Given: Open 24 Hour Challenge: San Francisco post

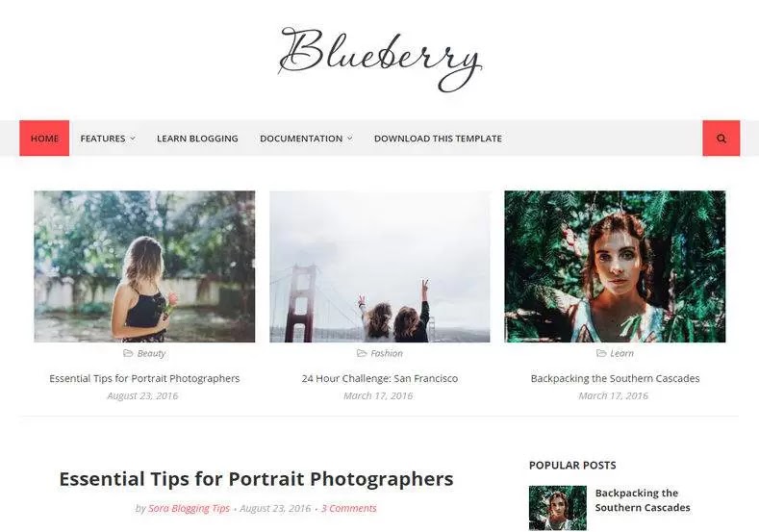Looking at the screenshot, I should point(379,378).
